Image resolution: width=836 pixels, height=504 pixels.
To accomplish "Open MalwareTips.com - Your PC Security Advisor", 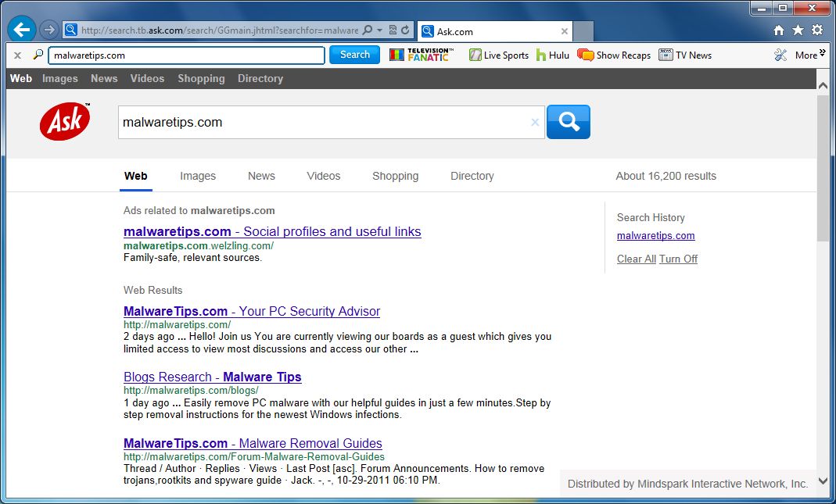I will 252,311.
